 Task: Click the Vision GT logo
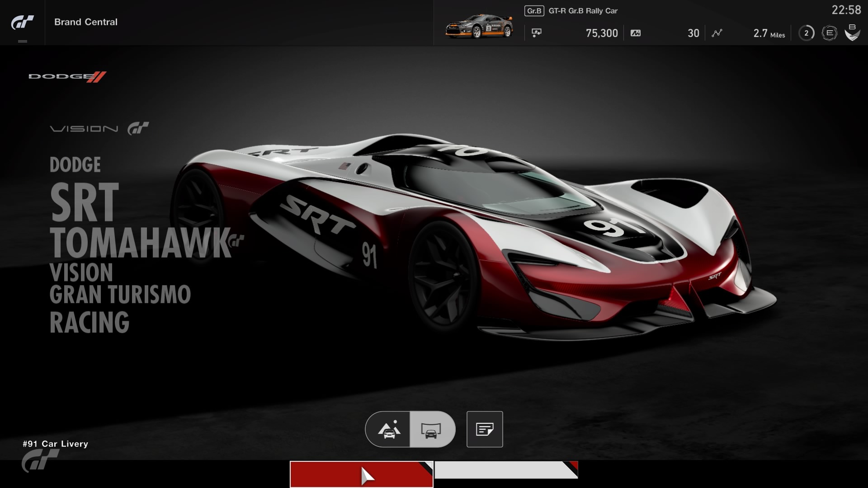click(99, 129)
